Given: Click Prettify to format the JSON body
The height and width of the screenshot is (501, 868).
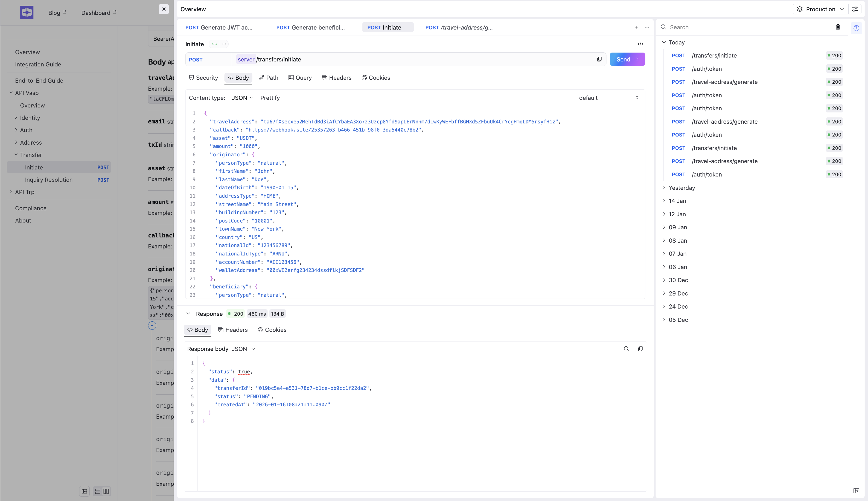Looking at the screenshot, I should click(270, 98).
